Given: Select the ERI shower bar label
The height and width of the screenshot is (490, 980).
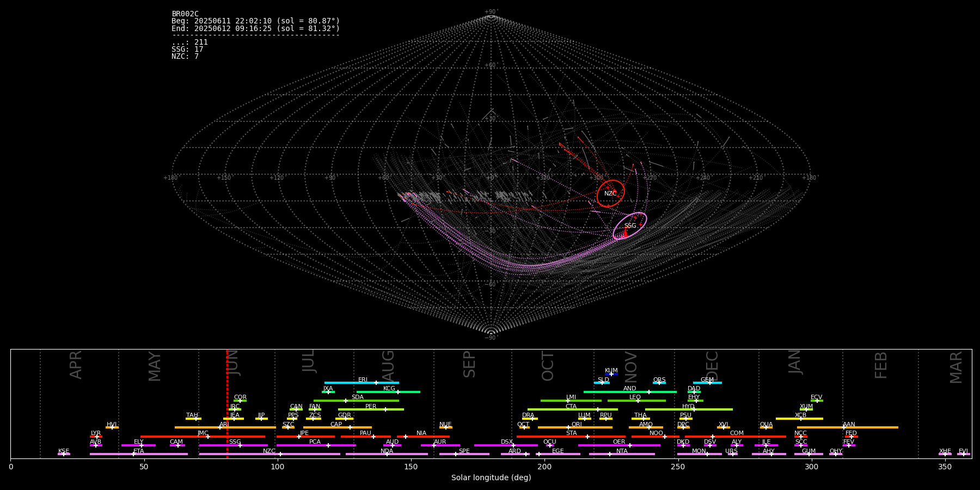Looking at the screenshot, I should coord(363,380).
